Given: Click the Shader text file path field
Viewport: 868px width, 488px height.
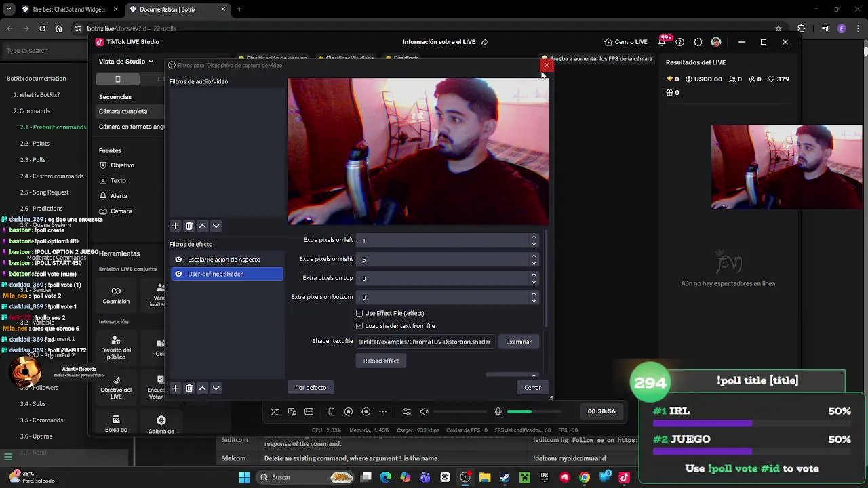Looking at the screenshot, I should coord(427,342).
